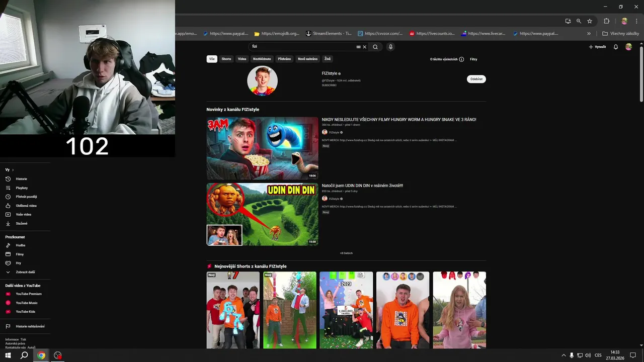
Task: Open Chrome zoom magnifier in address bar
Action: (x=579, y=21)
